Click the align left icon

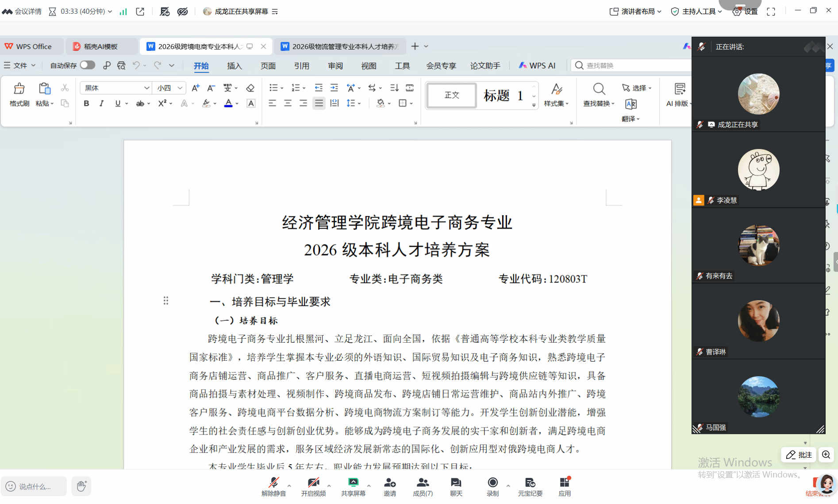coord(272,103)
